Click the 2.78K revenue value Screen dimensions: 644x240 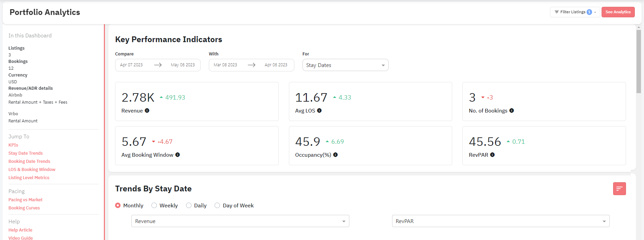coord(138,98)
